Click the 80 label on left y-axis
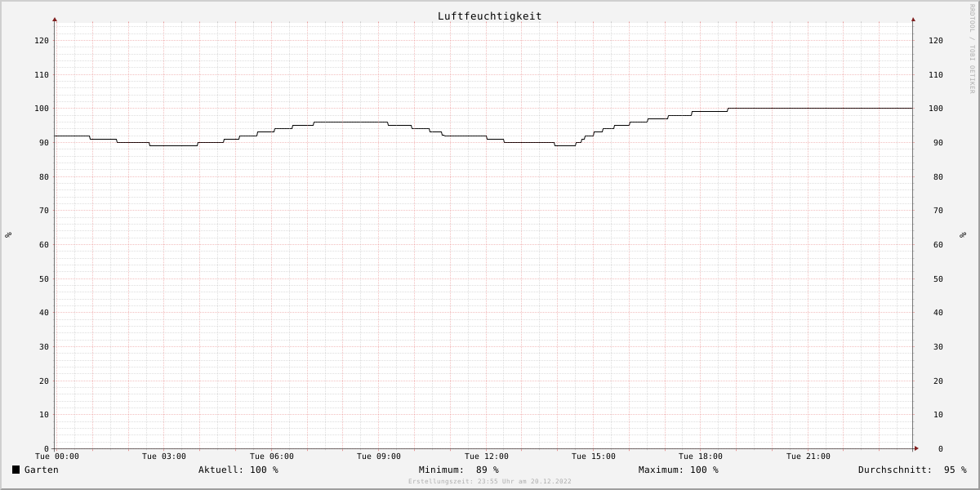This screenshot has height=490, width=980. click(44, 177)
